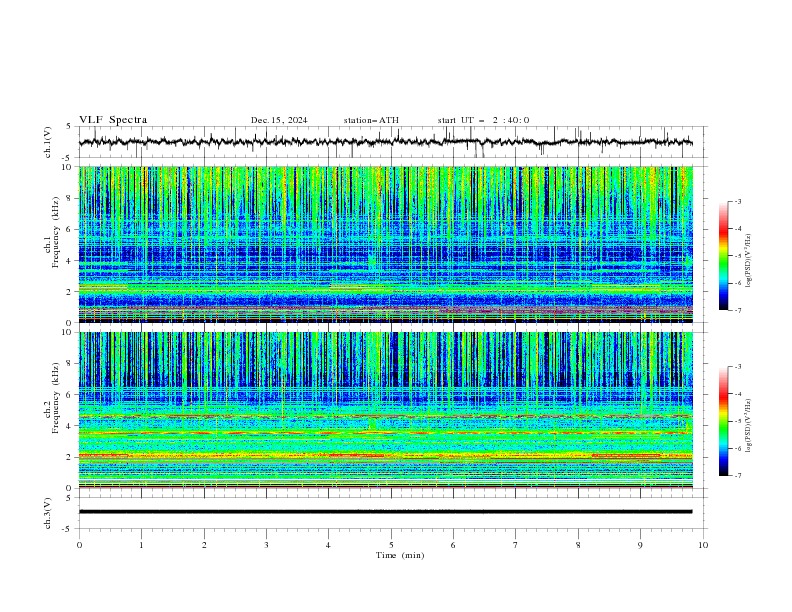The image size is (792, 612).
Task: Click the lower colorbar log(PSD) label
Action: pos(748,425)
